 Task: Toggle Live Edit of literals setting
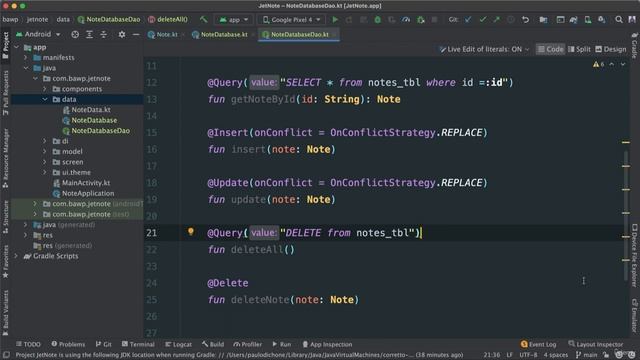483,49
